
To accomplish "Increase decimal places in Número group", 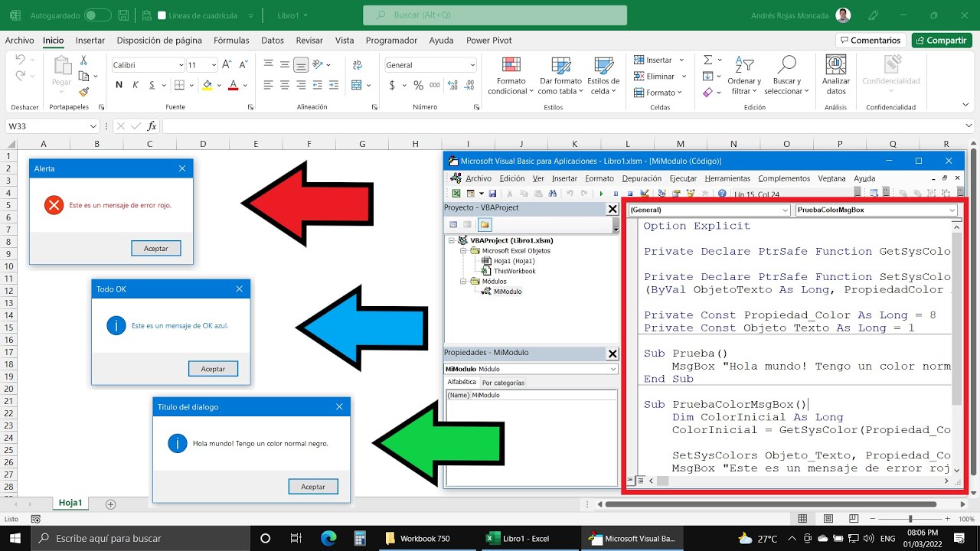I will coord(452,85).
